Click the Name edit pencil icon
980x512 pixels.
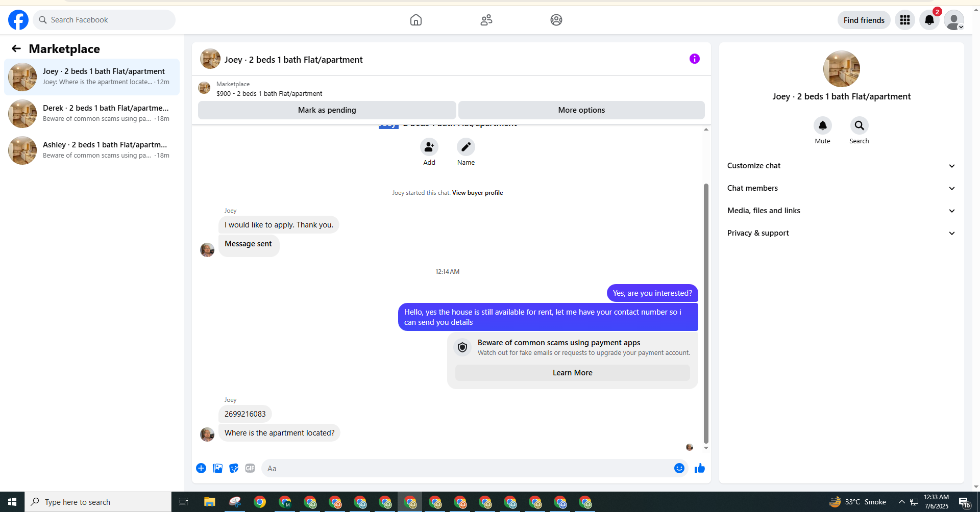[x=466, y=147]
